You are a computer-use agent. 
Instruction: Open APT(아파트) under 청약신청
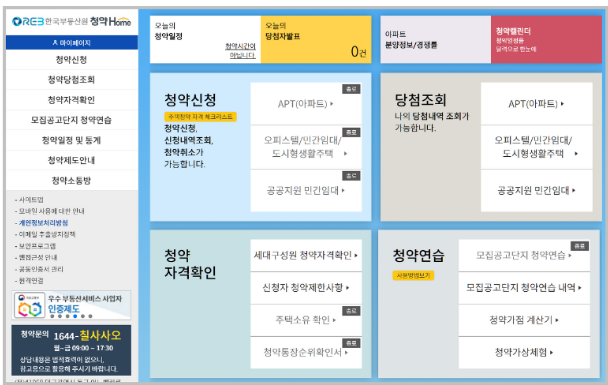click(x=306, y=104)
